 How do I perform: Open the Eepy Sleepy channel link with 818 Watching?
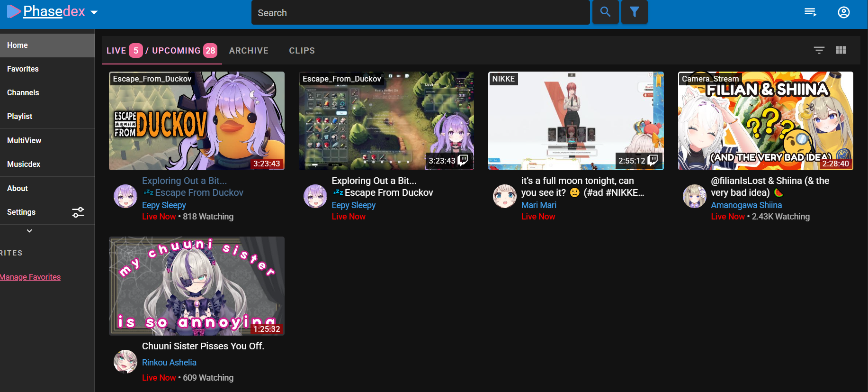tap(164, 205)
